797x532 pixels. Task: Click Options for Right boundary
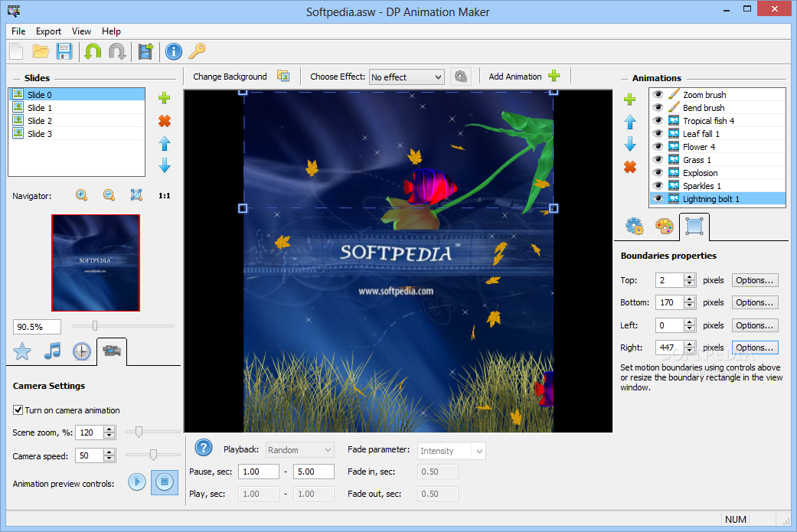[x=755, y=348]
